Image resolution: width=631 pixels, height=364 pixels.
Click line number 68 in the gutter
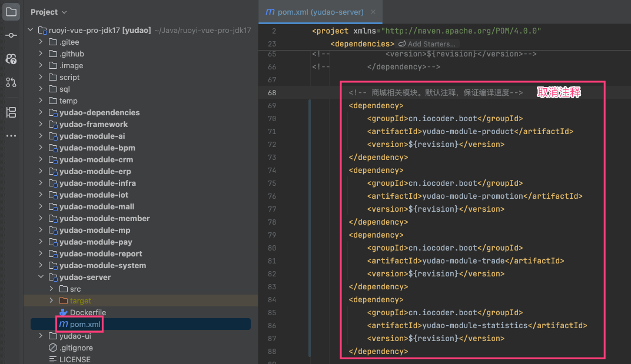coord(271,93)
